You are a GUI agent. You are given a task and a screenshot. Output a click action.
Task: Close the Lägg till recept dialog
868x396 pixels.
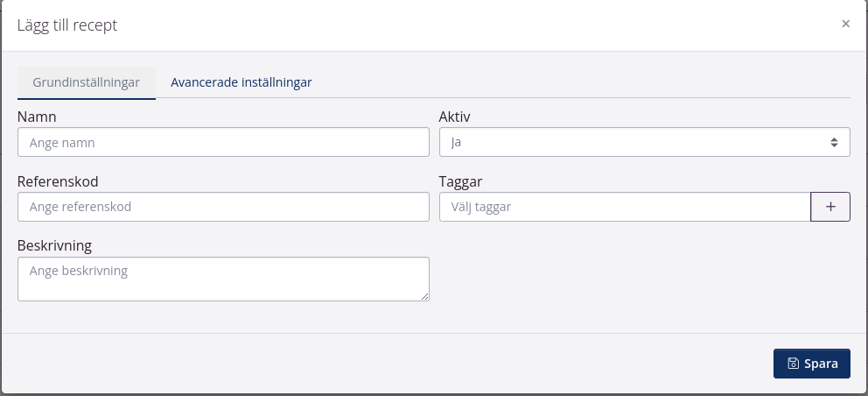coord(845,25)
